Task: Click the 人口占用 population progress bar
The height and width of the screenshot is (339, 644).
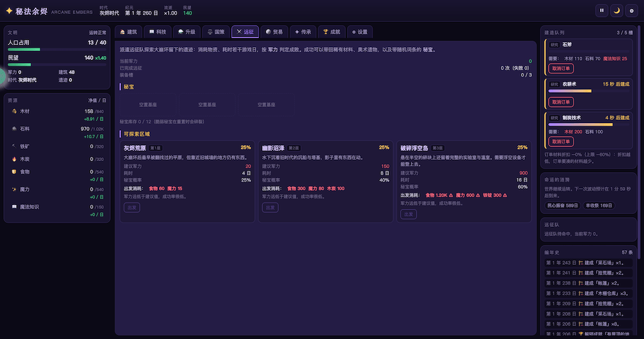Action: pyautogui.click(x=57, y=50)
